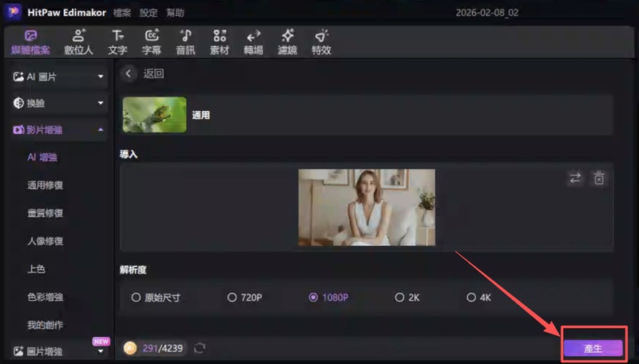The height and width of the screenshot is (364, 639).
Task: Select 通用修復 general repair option
Action: pyautogui.click(x=46, y=185)
